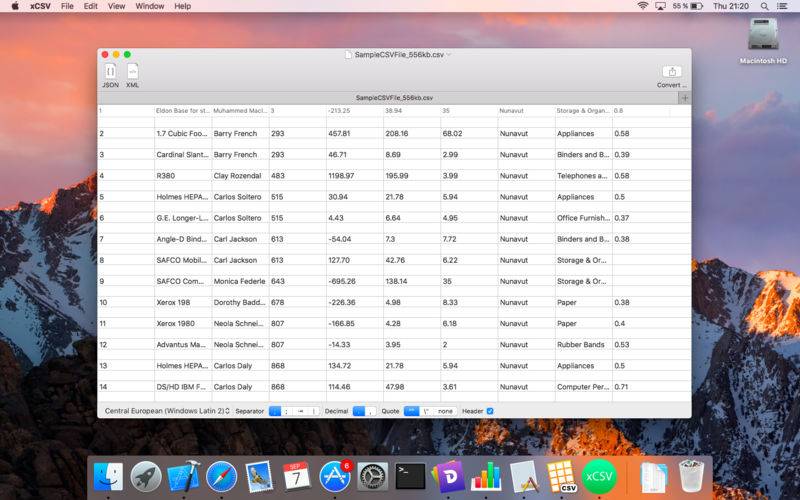Select double-quote Quote segment
The height and width of the screenshot is (500, 800).
tap(411, 411)
